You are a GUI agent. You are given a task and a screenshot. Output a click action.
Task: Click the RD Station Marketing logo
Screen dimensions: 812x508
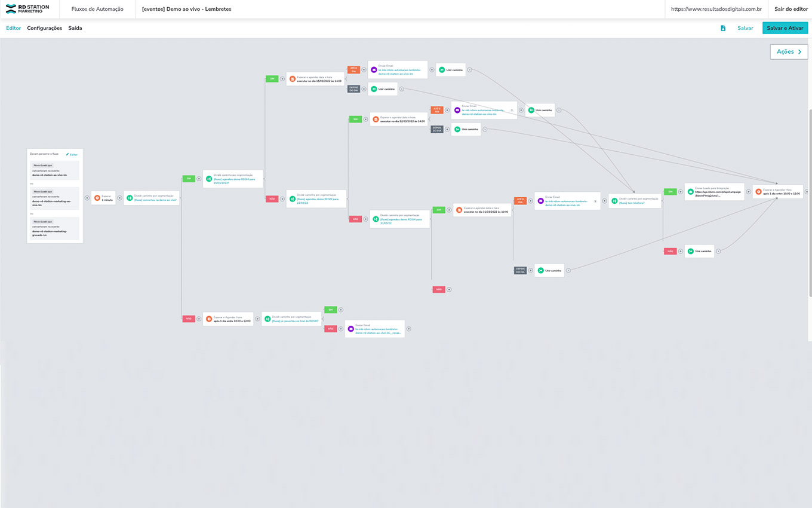point(27,9)
